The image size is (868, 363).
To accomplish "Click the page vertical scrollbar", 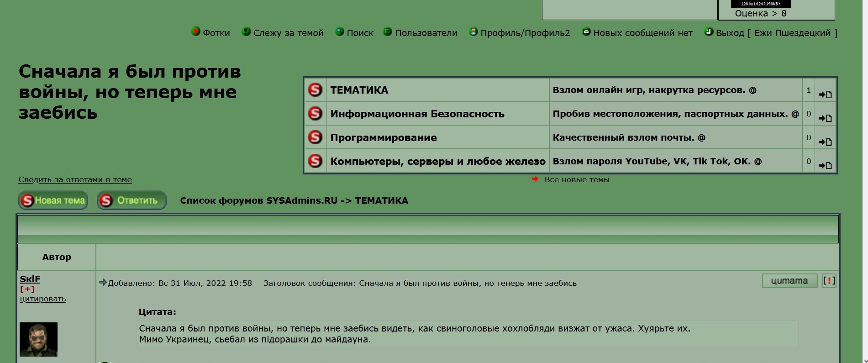I will coord(865,181).
